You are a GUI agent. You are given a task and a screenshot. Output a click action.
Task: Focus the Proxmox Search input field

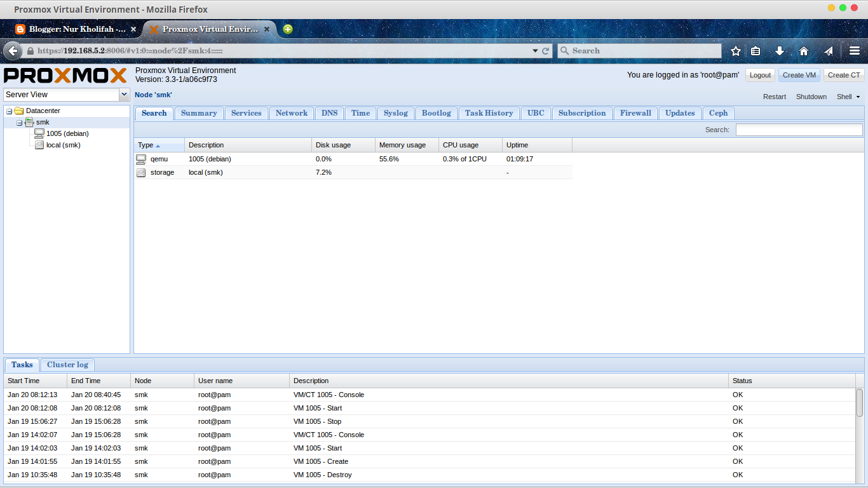pyautogui.click(x=799, y=130)
